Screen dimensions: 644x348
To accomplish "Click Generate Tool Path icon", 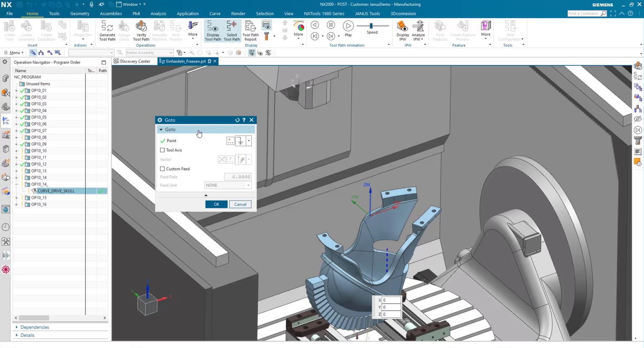I will [107, 31].
